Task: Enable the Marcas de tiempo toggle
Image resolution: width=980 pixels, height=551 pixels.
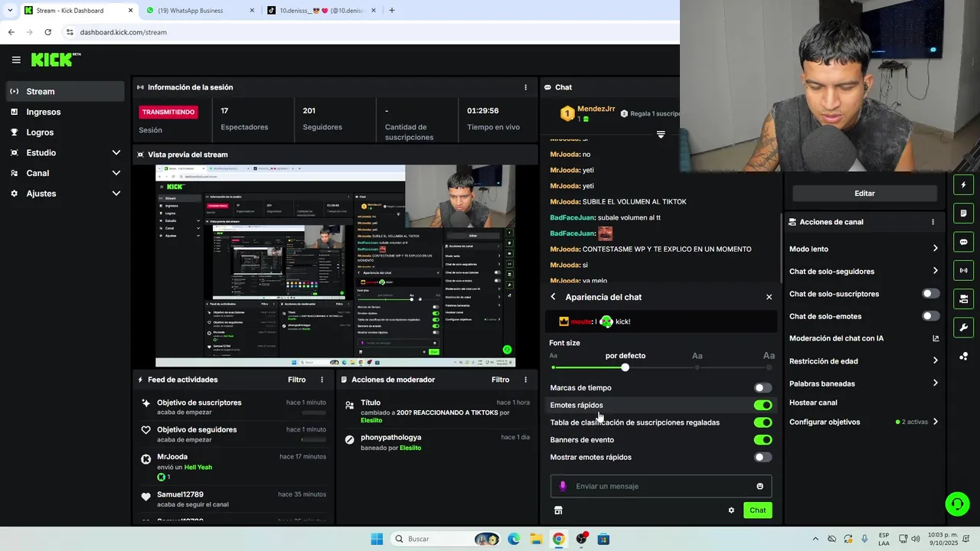Action: tap(763, 388)
